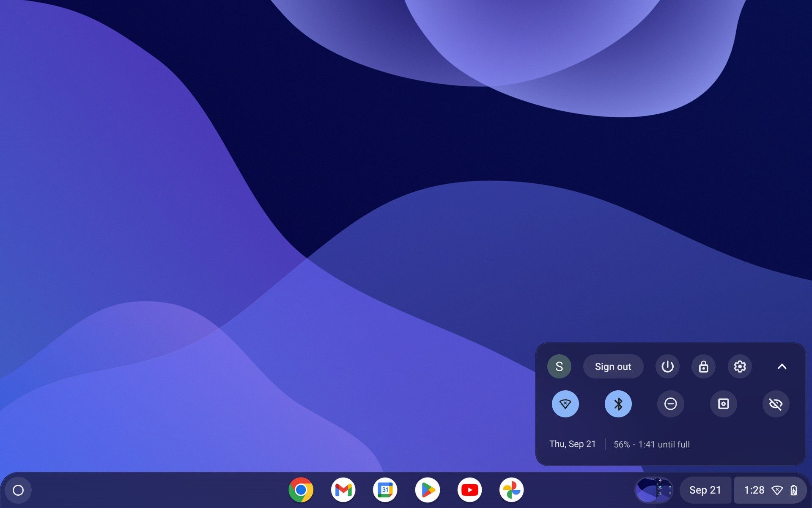This screenshot has height=508, width=812.
Task: Toggle the privacy screen eye icon
Action: [776, 404]
